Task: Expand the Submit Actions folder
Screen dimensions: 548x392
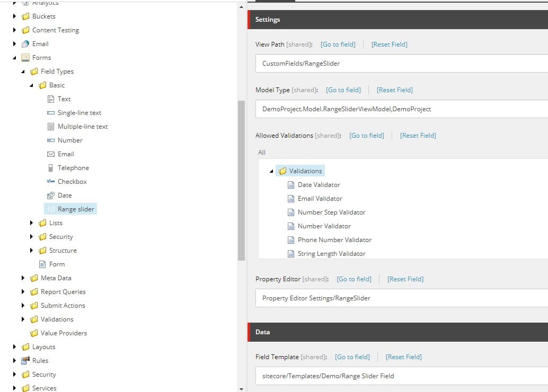Action: pos(23,306)
